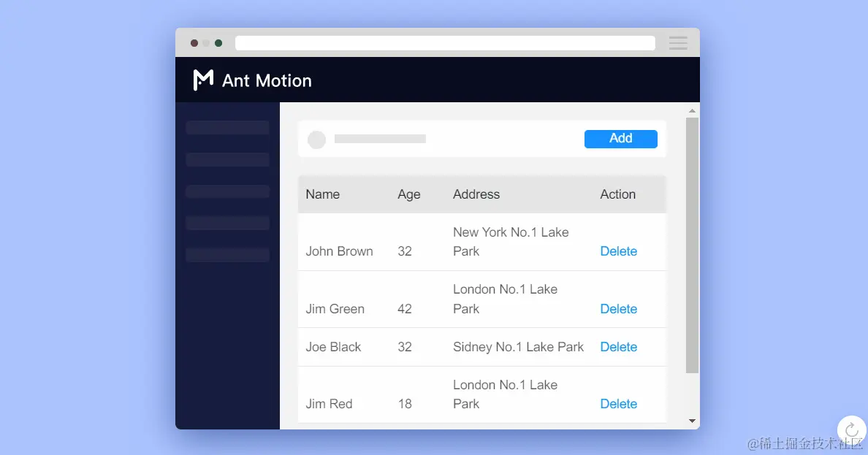Click the browser address bar field
868x455 pixels.
click(445, 43)
